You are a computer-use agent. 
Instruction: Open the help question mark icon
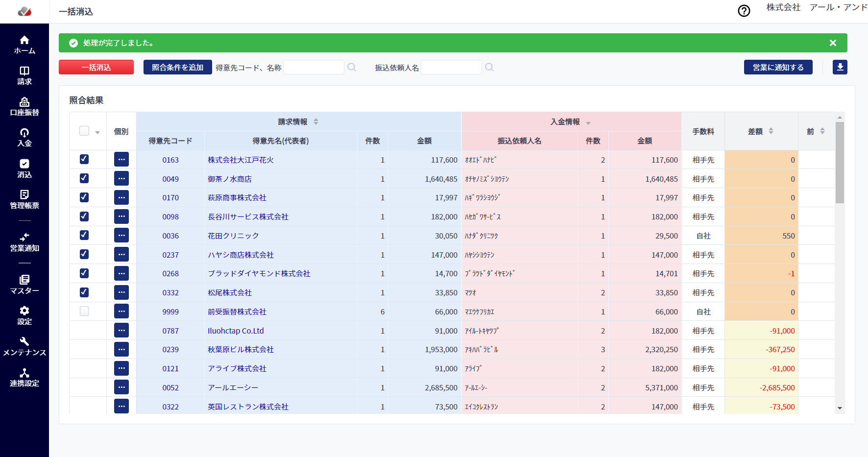[x=744, y=11]
